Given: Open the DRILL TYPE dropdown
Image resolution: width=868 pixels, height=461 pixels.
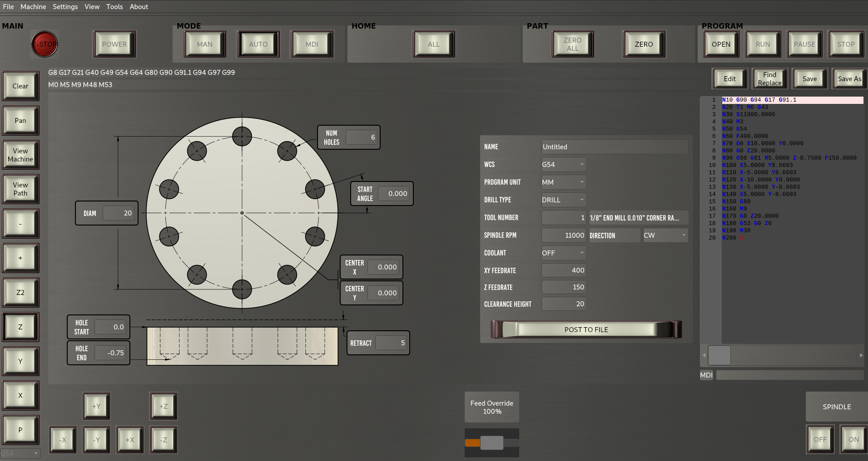Looking at the screenshot, I should 564,200.
